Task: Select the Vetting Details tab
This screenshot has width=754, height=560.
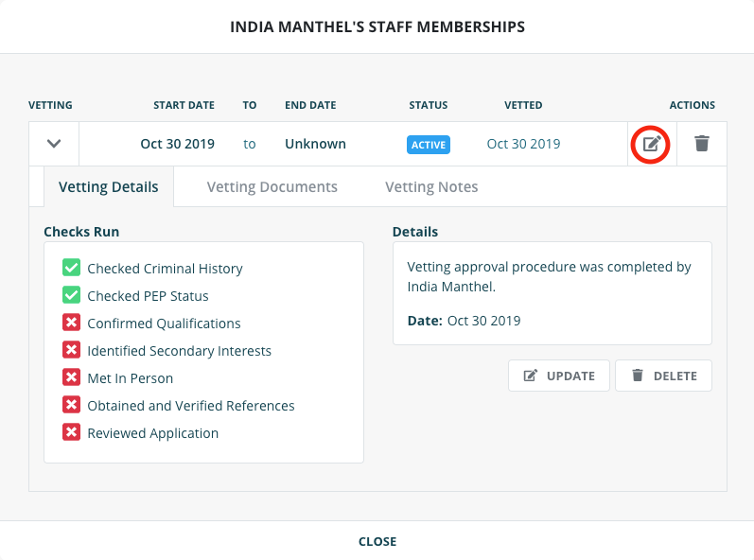Action: point(109,186)
